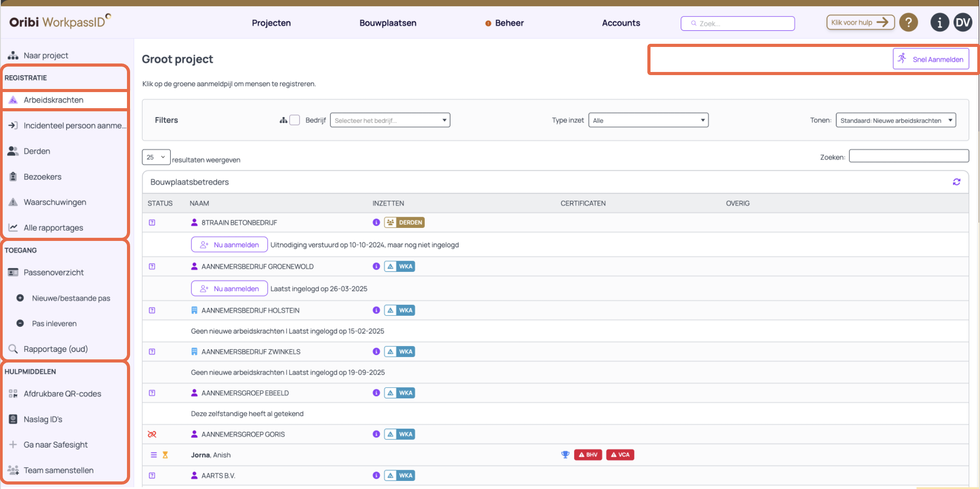
Task: Open the DV user avatar menu
Action: tap(963, 22)
